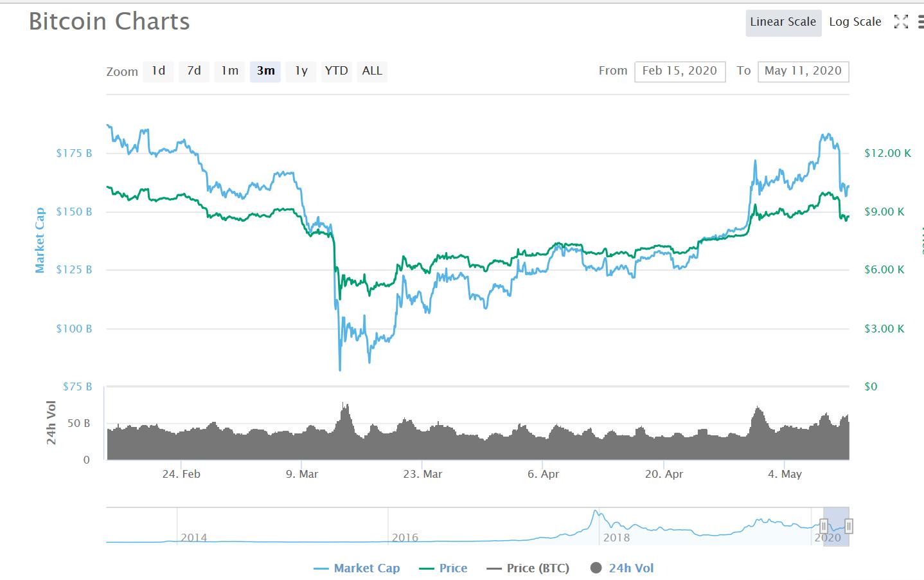Hide the Price series via legend

[x=443, y=568]
